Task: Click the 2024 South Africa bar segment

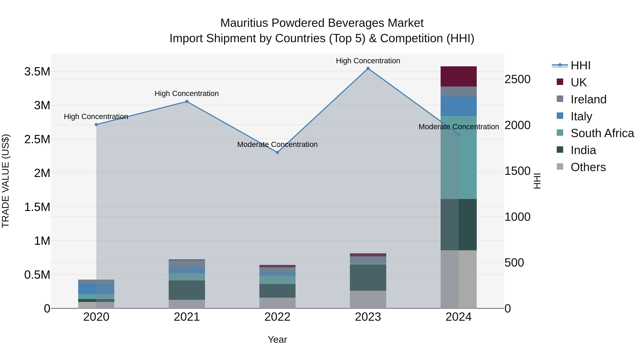Action: (x=458, y=157)
